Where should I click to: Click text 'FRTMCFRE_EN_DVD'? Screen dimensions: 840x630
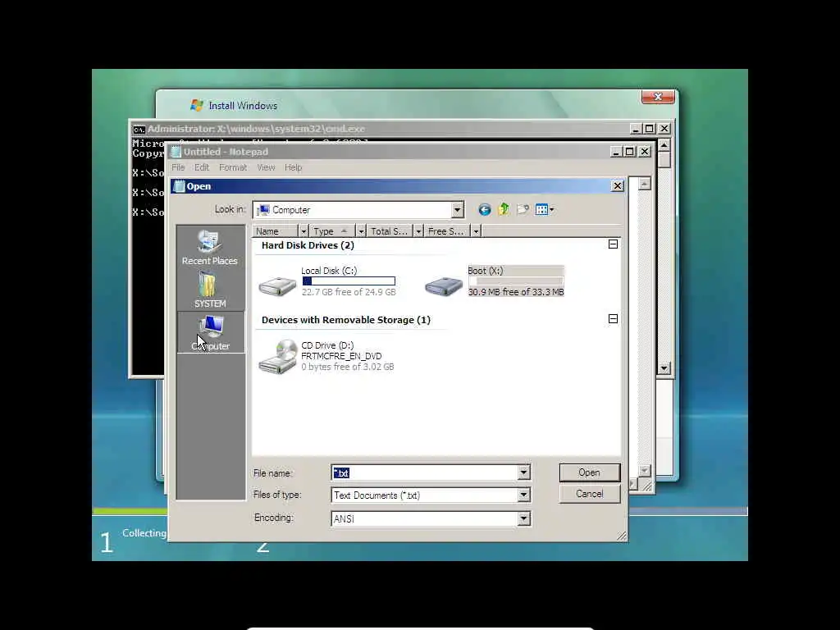click(341, 356)
